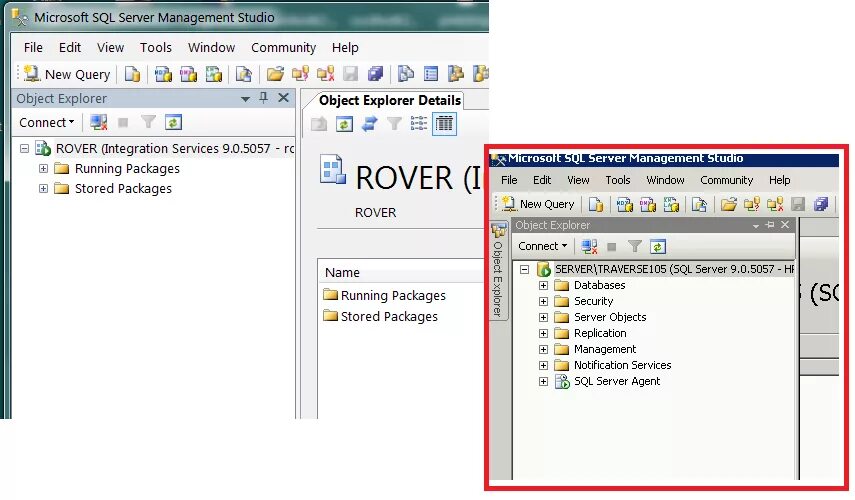Click Database Engine Query icon in ROVER window

[133, 74]
